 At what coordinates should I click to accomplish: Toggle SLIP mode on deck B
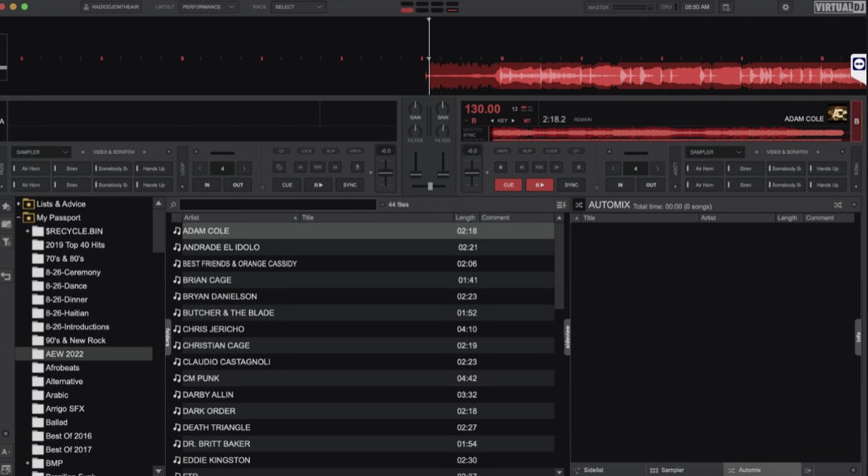coord(527,151)
